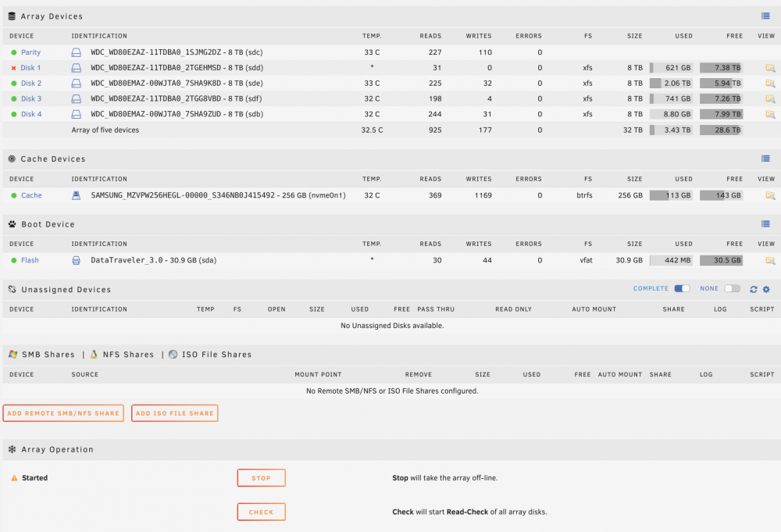The height and width of the screenshot is (532, 781).
Task: Select ISO File Shares heading
Action: [216, 354]
